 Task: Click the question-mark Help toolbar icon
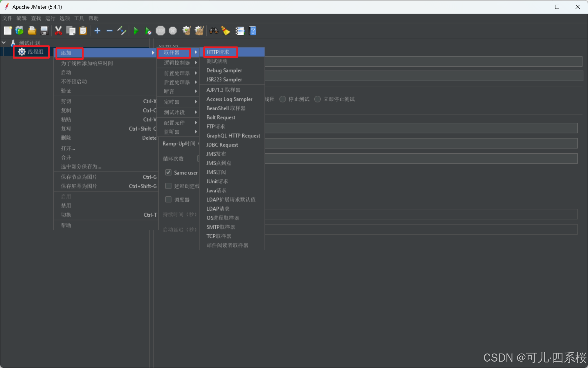(252, 31)
